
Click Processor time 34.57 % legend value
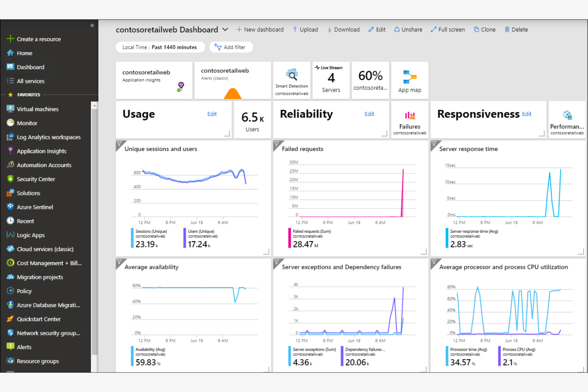[x=462, y=362]
